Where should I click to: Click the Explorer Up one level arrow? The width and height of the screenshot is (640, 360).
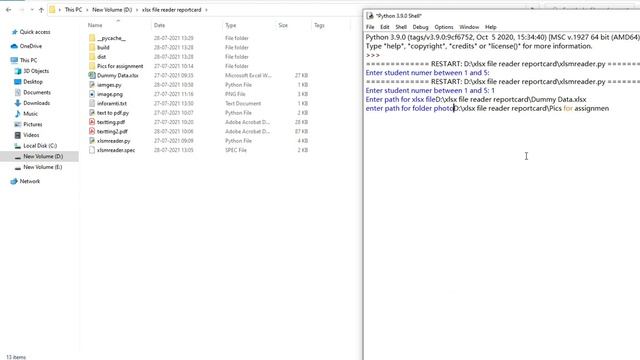click(41, 10)
